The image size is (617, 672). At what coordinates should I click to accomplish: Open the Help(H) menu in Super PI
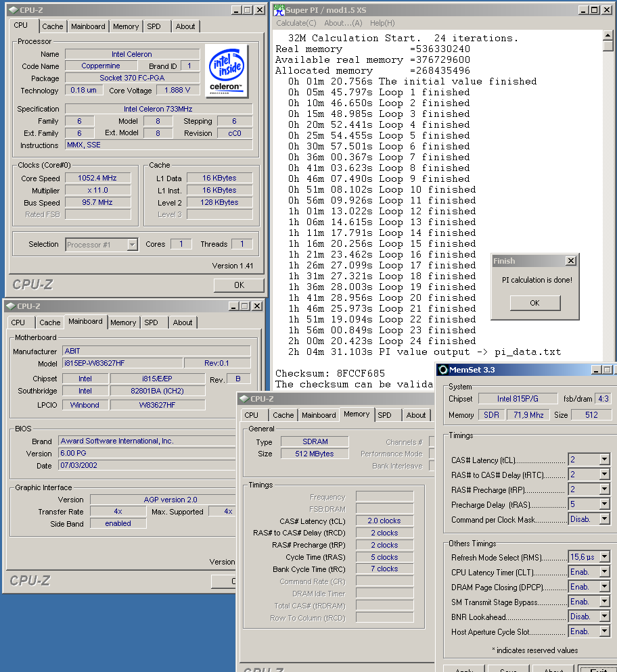pyautogui.click(x=382, y=23)
